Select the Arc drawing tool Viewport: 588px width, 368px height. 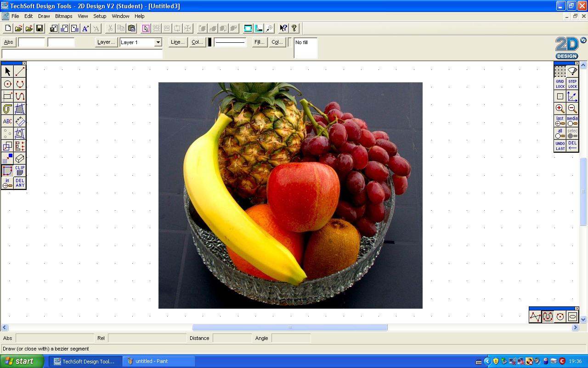click(x=20, y=84)
